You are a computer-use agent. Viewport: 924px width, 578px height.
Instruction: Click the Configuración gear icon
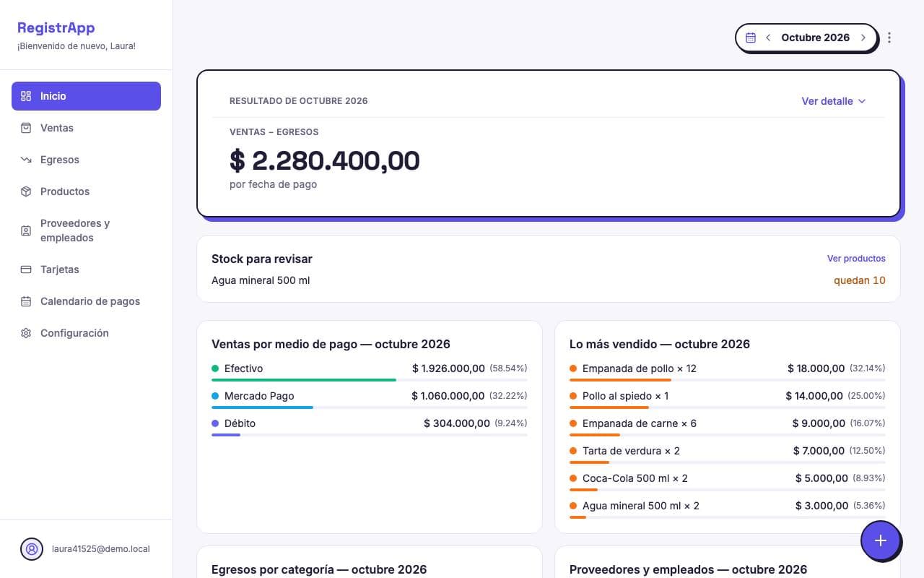26,333
